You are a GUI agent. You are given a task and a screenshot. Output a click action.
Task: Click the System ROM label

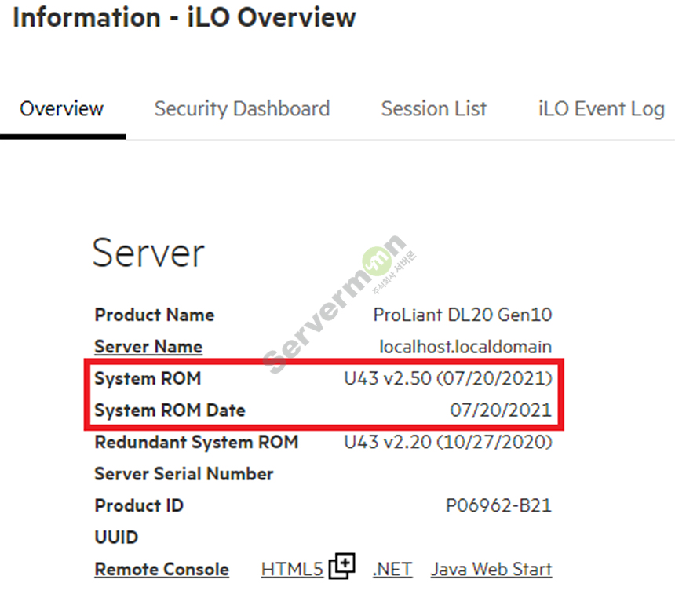[x=148, y=378]
